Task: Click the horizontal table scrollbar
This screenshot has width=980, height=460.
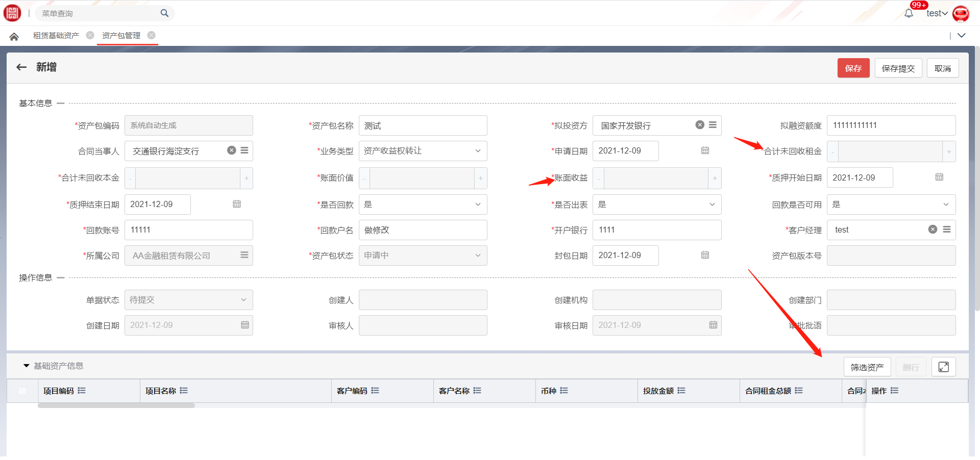Action: coord(116,405)
